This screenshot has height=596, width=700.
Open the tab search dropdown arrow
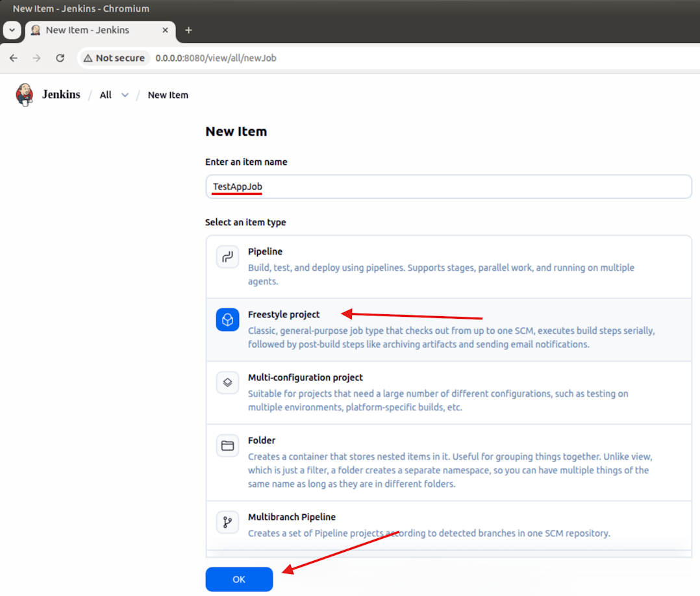point(12,30)
